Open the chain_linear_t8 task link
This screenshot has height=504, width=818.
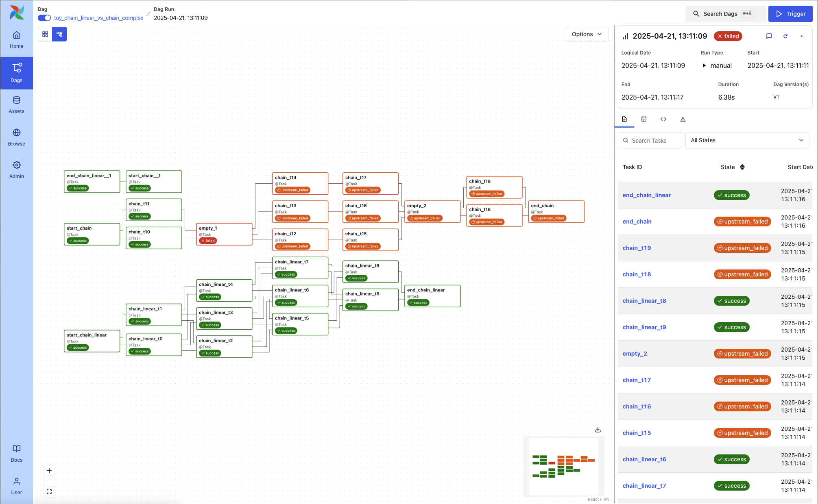click(x=644, y=301)
